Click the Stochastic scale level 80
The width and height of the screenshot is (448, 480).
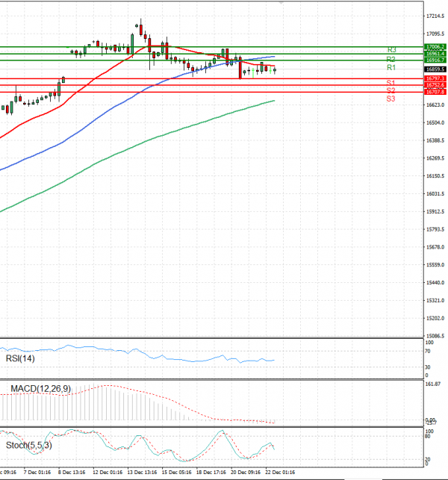coord(428,436)
